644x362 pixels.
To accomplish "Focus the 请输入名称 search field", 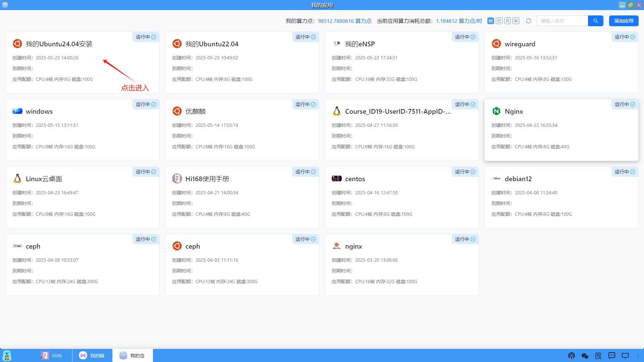I will 562,21.
